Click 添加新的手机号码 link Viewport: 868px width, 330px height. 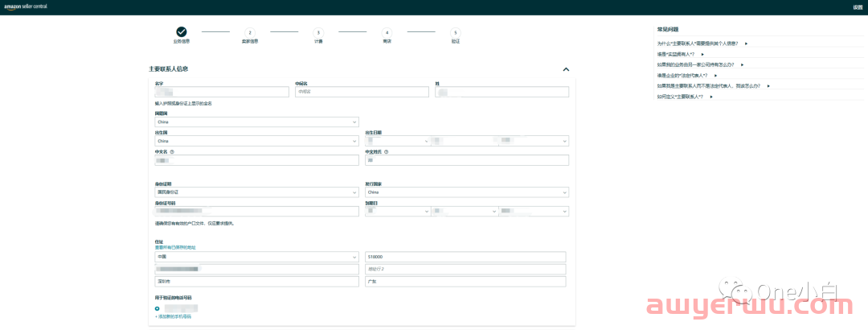coord(173,316)
